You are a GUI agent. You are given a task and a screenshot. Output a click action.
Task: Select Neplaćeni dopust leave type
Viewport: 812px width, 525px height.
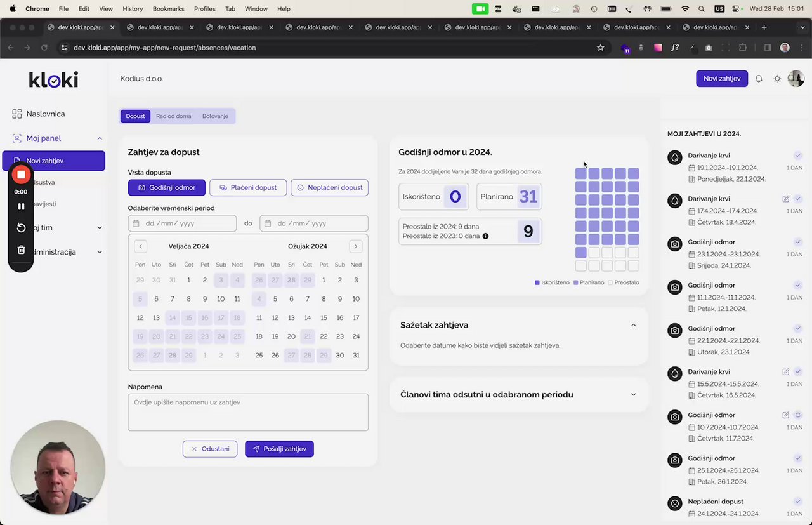329,188
